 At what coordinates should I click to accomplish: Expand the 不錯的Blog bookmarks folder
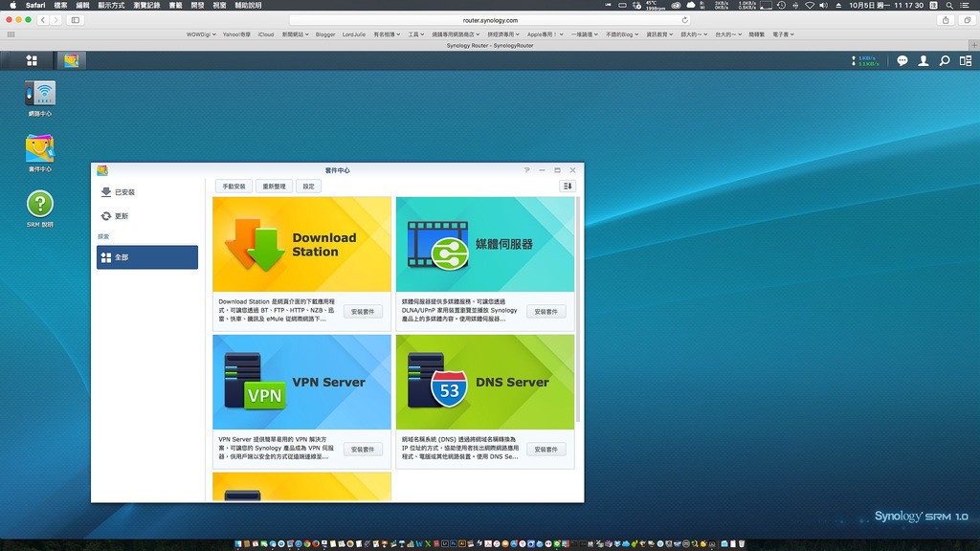(x=622, y=34)
